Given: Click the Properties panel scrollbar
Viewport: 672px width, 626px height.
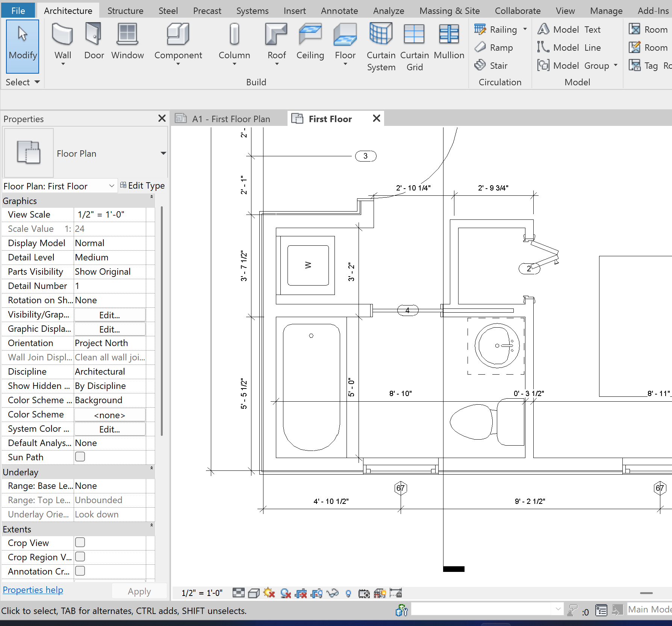Looking at the screenshot, I should point(162,321).
